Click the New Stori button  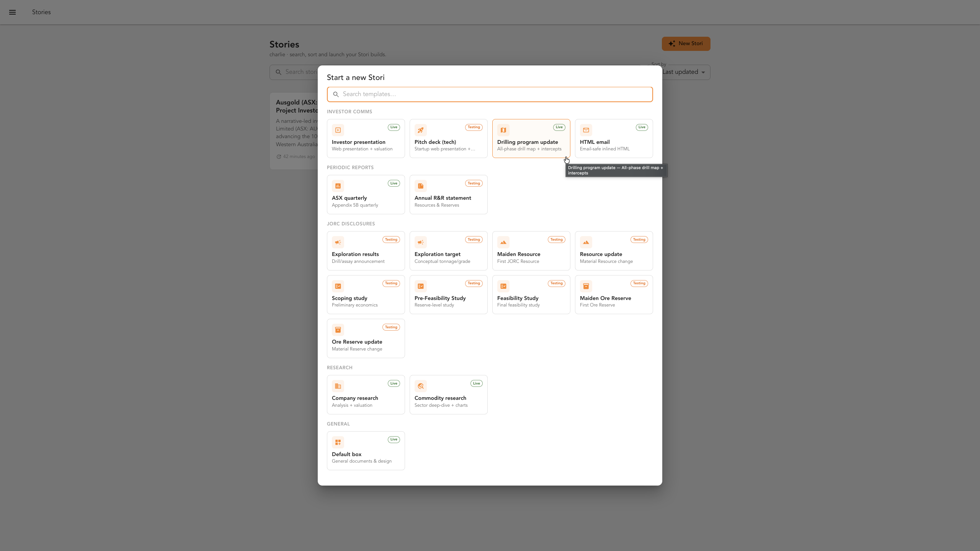coord(686,44)
